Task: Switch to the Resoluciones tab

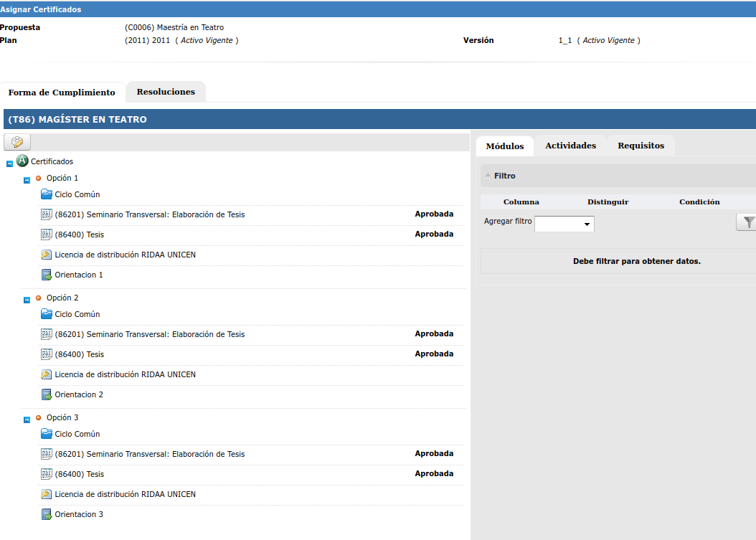Action: point(166,92)
